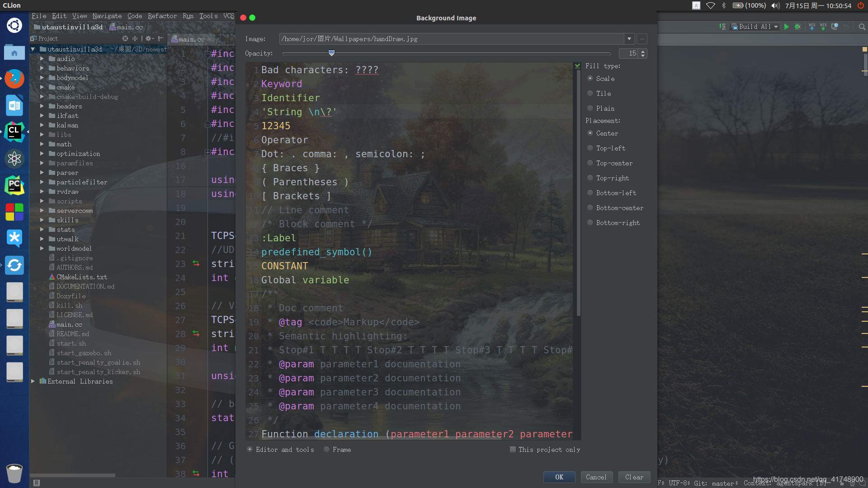Select Top-right placement option
868x488 pixels.
coord(590,178)
